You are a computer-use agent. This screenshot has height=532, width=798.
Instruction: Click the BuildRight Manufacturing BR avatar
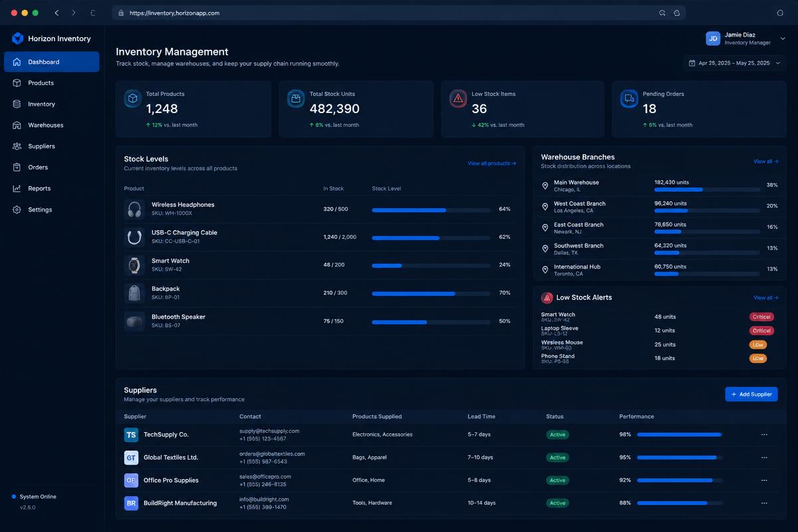pos(131,503)
